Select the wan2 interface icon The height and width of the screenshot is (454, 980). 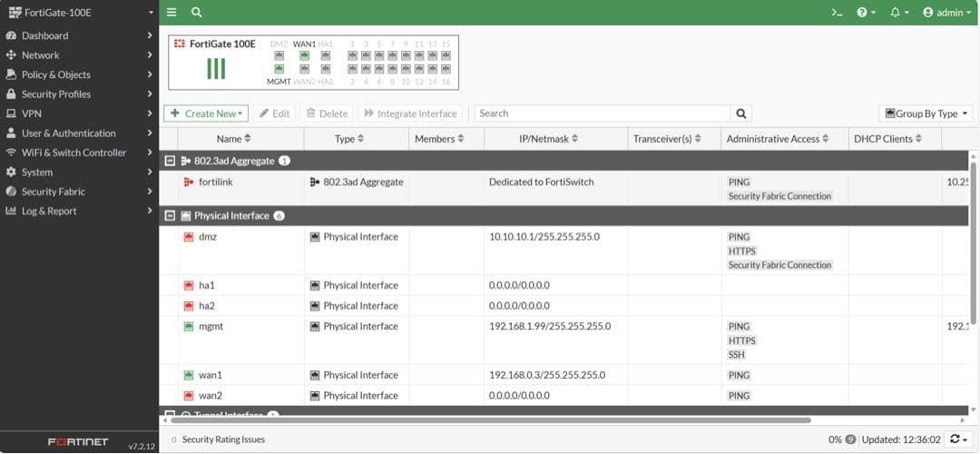(188, 396)
